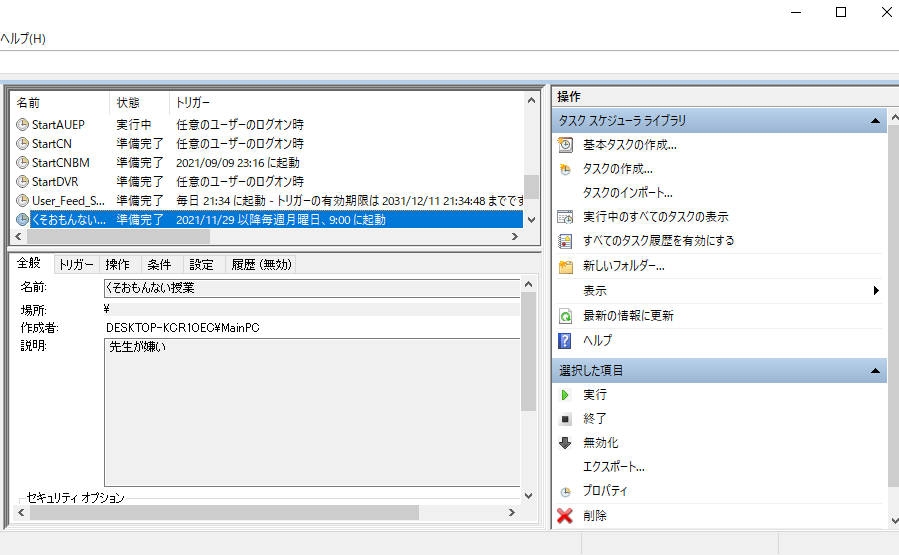This screenshot has height=555, width=899.
Task: Click the 実行中のすべてのタスクの表示 icon
Action: click(565, 217)
